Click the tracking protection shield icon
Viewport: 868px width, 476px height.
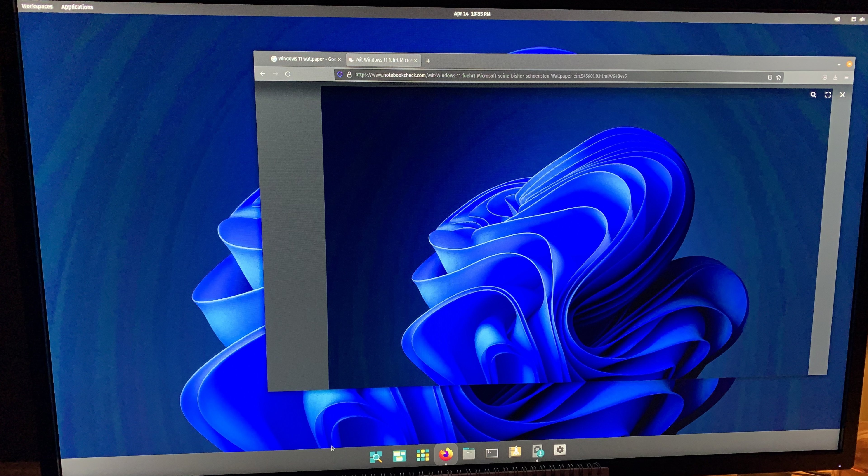coord(340,74)
